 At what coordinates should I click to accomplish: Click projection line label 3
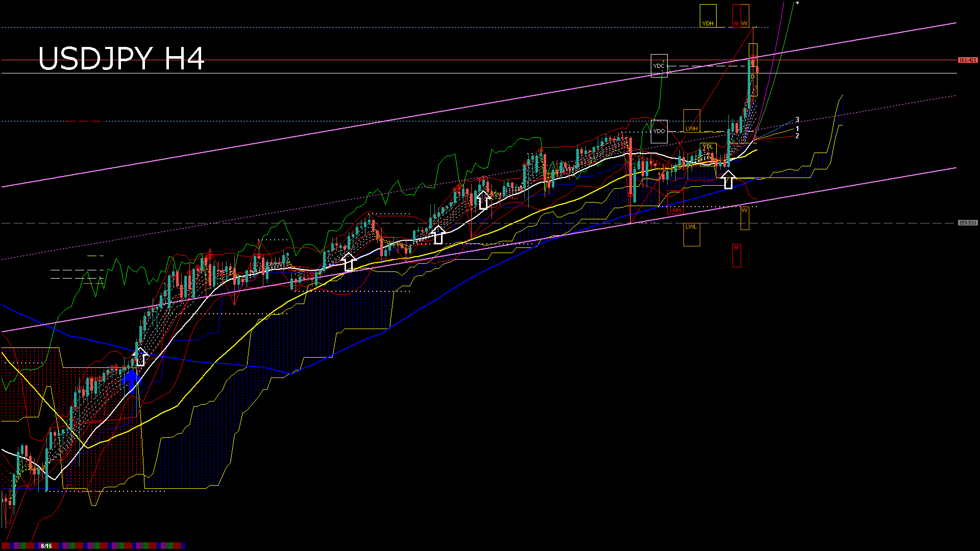[x=797, y=120]
